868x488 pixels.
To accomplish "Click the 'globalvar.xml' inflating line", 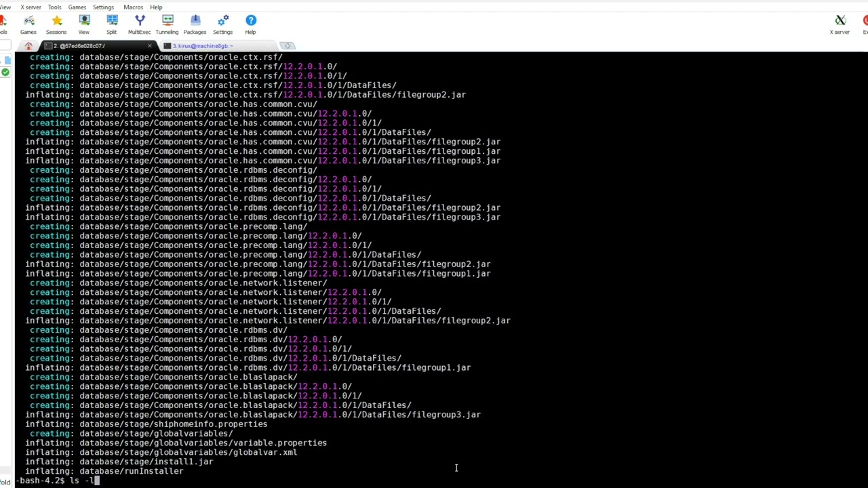I will pos(161,452).
